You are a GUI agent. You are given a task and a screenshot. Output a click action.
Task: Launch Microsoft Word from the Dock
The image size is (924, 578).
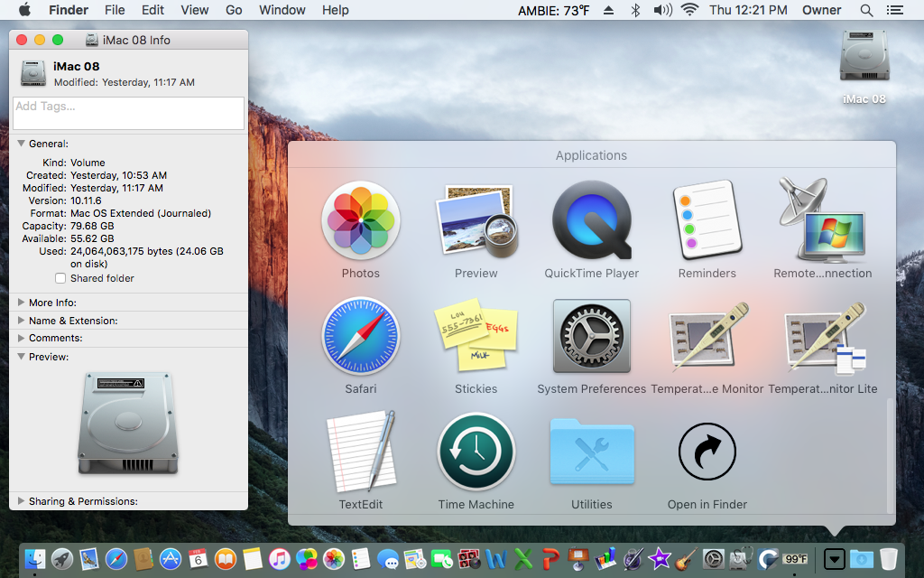click(496, 558)
